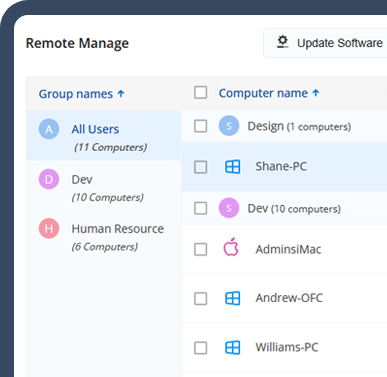Open the Update Software button
This screenshot has height=377, width=387.
point(325,43)
